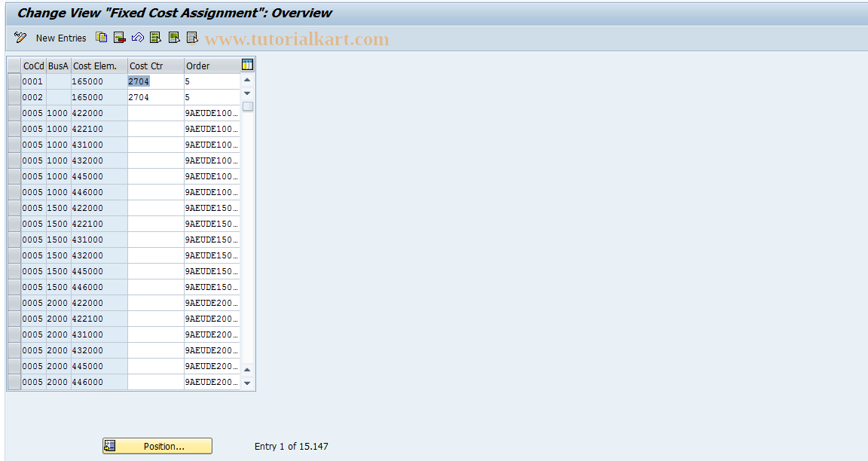The width and height of the screenshot is (868, 461).
Task: Click the Cost Ctr column header
Action: pyautogui.click(x=156, y=66)
